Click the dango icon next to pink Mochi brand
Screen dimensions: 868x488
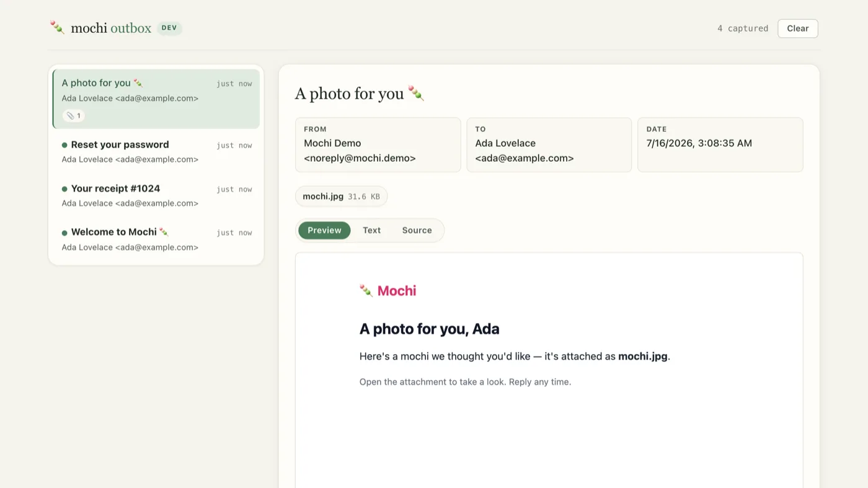(x=366, y=290)
